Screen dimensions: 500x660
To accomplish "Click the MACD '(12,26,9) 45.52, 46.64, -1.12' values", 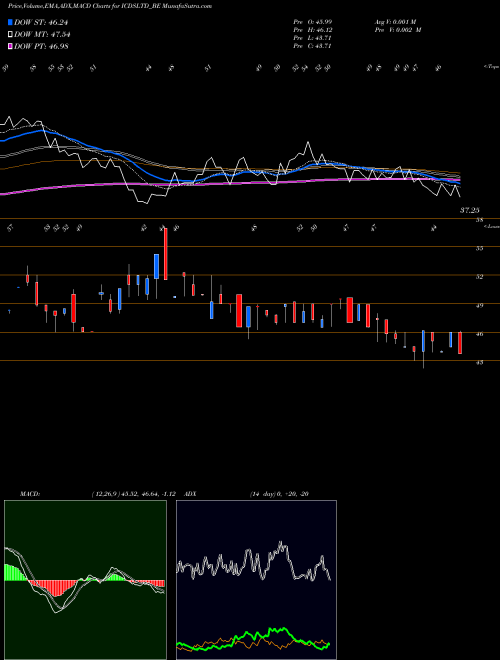I will pyautogui.click(x=133, y=494).
